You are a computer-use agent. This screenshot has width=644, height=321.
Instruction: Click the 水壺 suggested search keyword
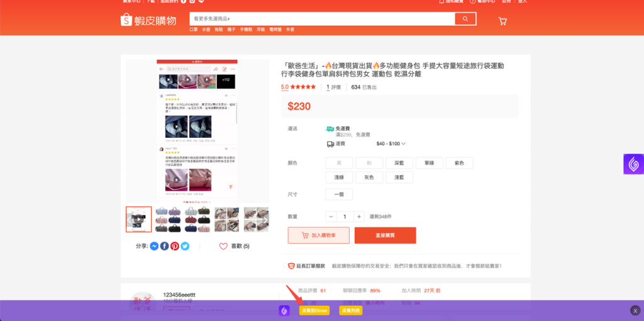pyautogui.click(x=206, y=30)
